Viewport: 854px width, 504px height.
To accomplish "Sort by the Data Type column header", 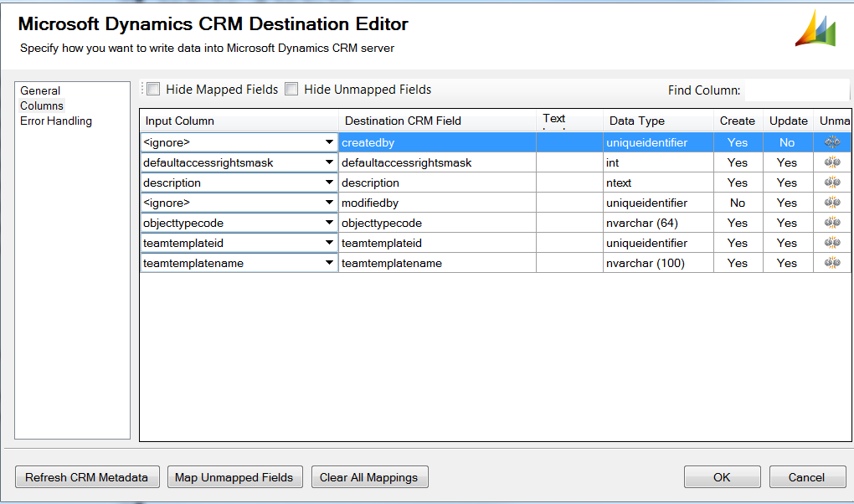I will tap(637, 121).
